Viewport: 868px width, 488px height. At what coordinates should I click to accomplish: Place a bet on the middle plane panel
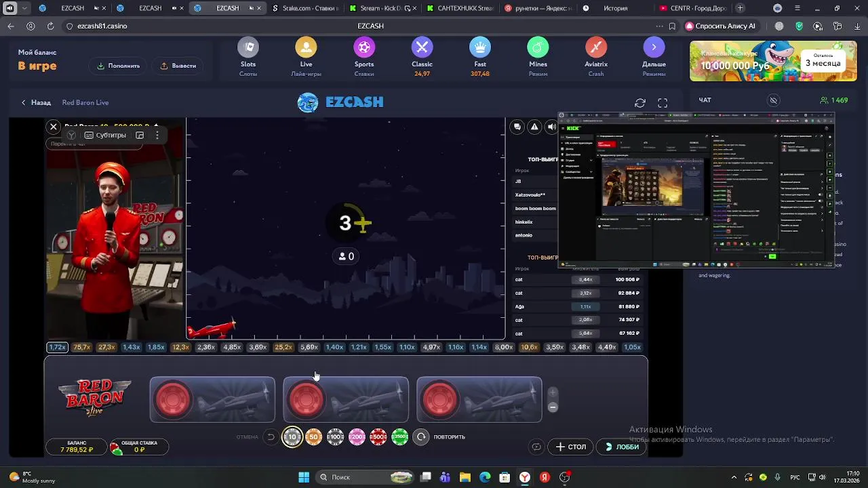point(346,400)
